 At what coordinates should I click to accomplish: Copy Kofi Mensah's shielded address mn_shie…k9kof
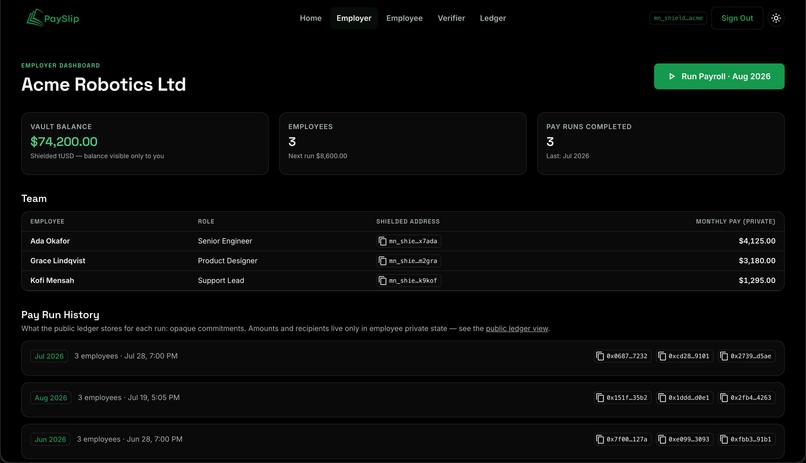[408, 281]
